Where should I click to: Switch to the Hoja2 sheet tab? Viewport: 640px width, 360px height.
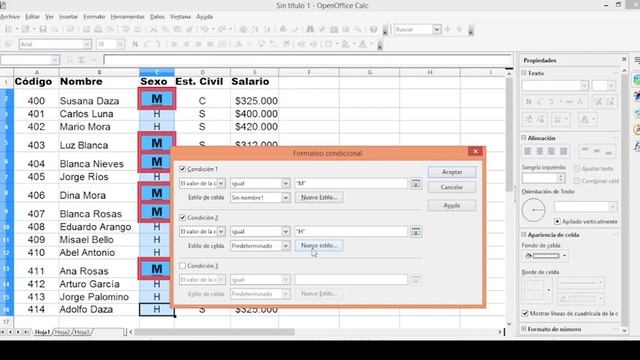pos(62,332)
